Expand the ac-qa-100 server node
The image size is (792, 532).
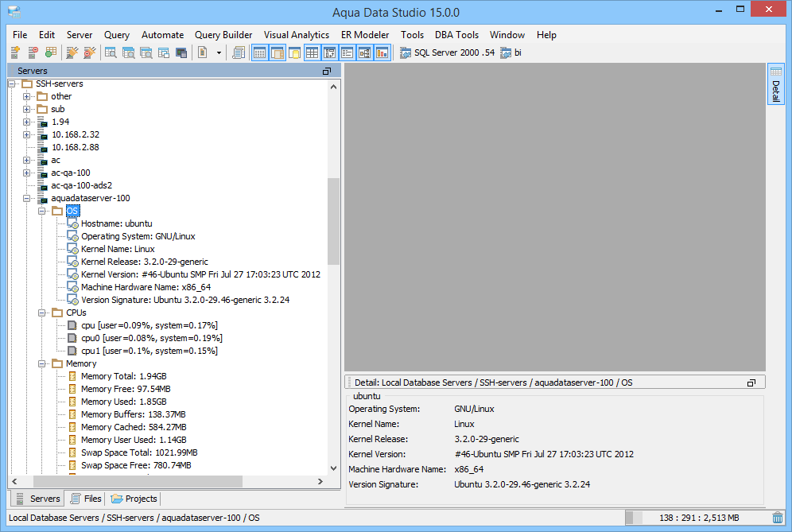[27, 173]
